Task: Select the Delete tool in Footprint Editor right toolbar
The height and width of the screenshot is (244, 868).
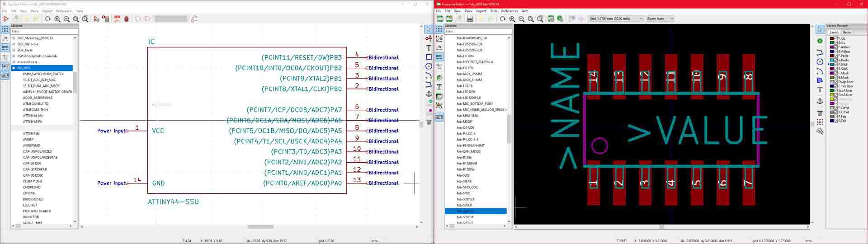Action: pos(820,113)
